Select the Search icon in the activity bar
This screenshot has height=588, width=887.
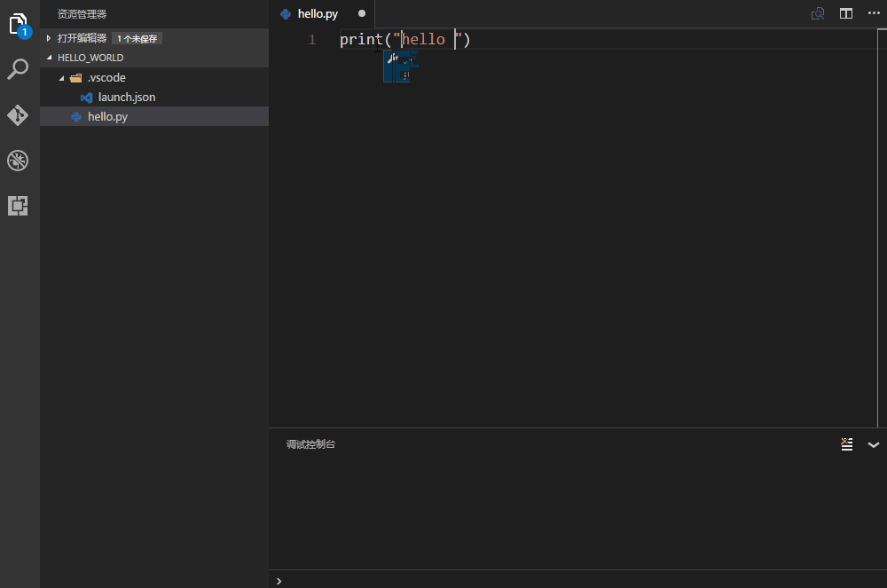tap(19, 68)
